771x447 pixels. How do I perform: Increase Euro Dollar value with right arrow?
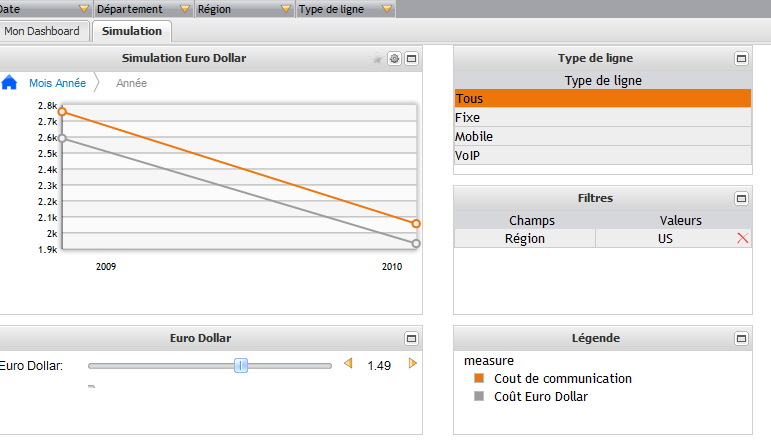[x=412, y=364]
